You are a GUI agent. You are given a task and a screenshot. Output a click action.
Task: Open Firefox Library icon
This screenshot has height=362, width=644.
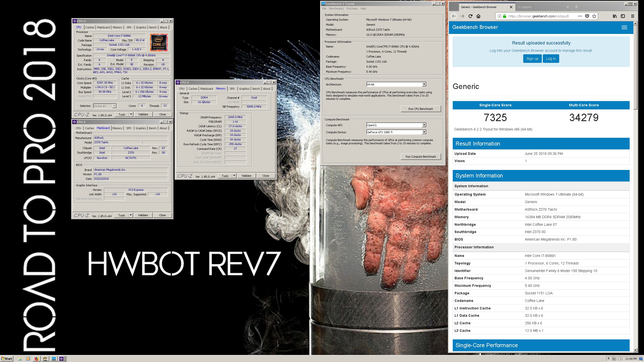pos(615,16)
